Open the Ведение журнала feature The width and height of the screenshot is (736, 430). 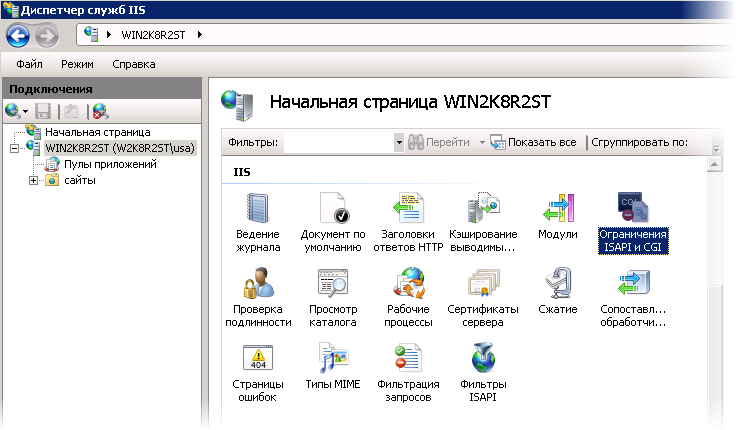(258, 223)
